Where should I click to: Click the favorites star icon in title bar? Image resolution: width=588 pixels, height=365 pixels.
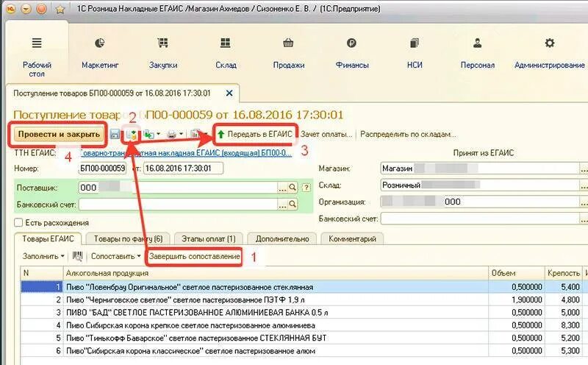click(60, 9)
